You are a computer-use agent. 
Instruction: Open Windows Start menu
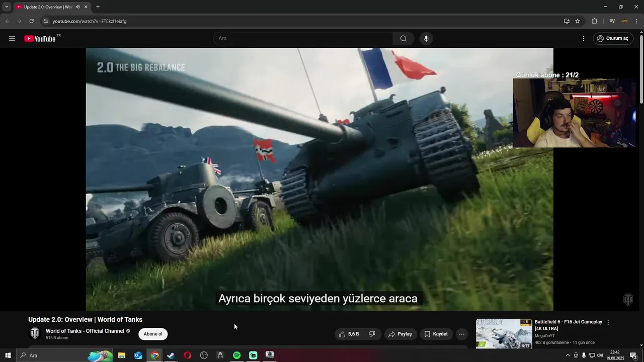pyautogui.click(x=8, y=355)
